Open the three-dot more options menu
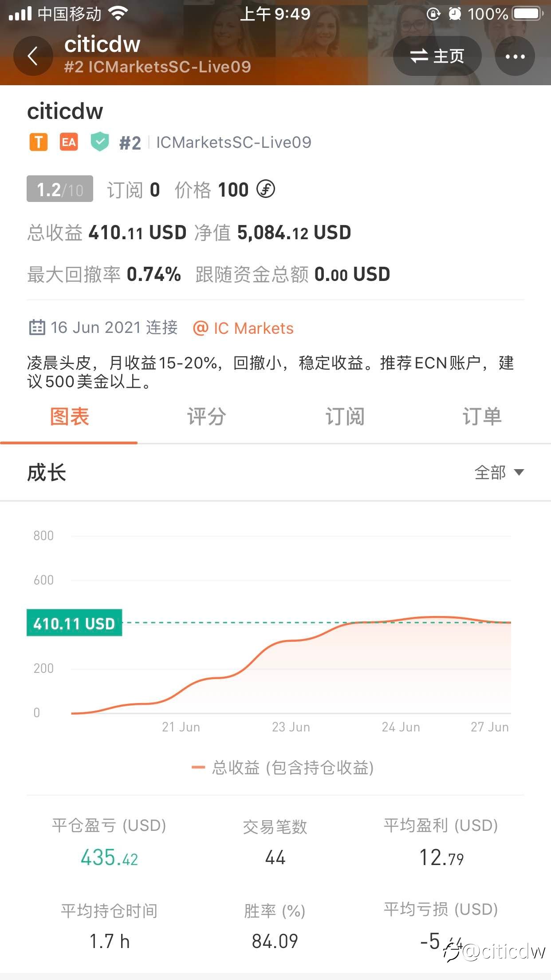 pyautogui.click(x=515, y=56)
